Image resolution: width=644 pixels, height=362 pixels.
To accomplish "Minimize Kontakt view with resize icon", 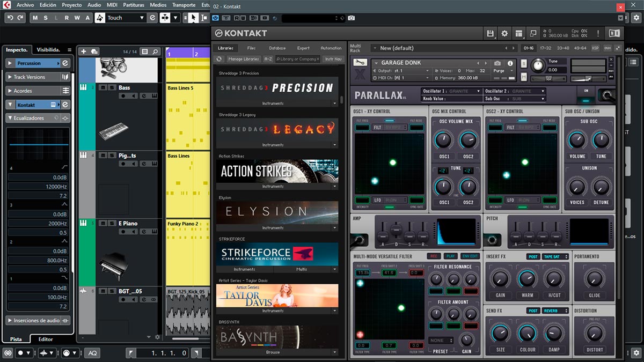I will (533, 33).
